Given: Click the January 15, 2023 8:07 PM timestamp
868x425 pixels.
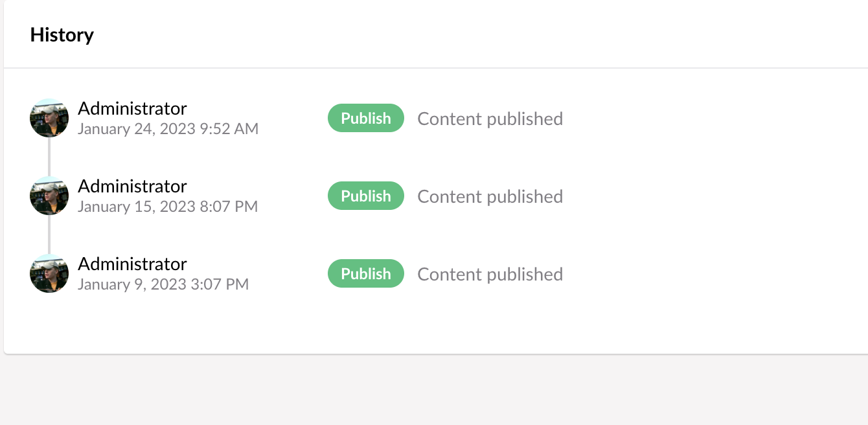Looking at the screenshot, I should point(168,207).
